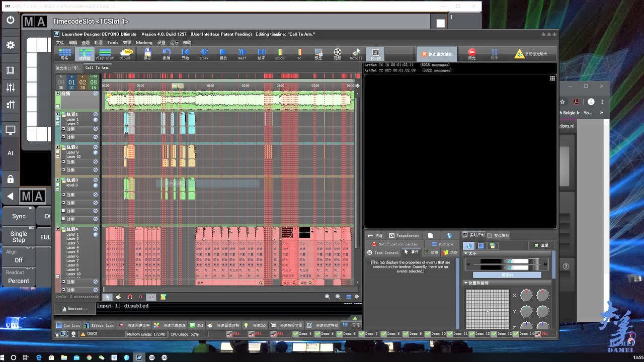This screenshot has height=362, width=644.
Task: Jump to start with 开始 button
Action: point(185,54)
